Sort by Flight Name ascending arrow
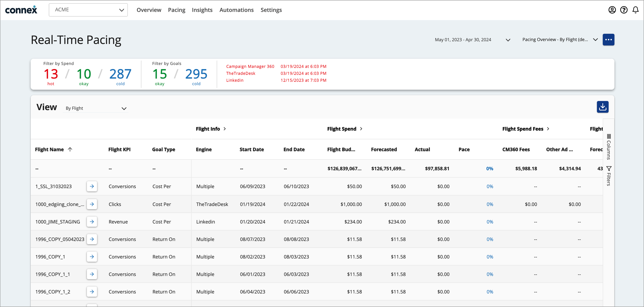This screenshot has width=644, height=307. pos(70,149)
